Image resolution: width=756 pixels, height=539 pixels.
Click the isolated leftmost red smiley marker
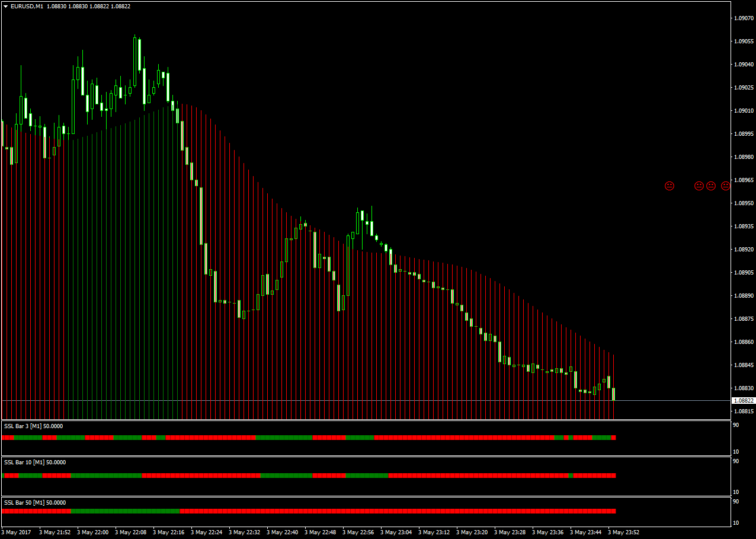click(669, 186)
